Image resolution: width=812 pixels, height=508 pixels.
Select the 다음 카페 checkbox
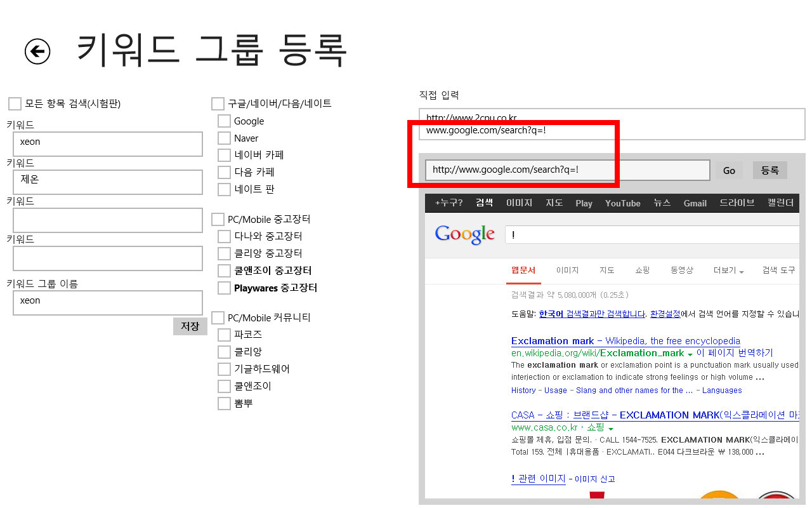224,172
